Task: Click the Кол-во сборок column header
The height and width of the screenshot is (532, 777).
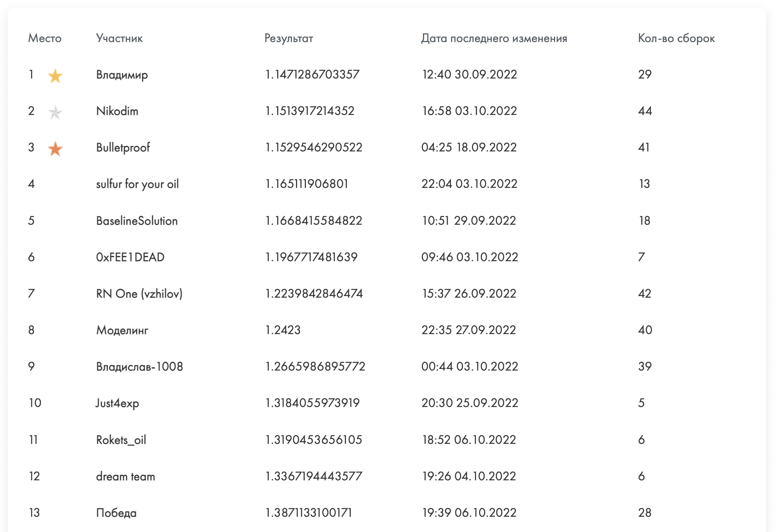Action: point(676,38)
